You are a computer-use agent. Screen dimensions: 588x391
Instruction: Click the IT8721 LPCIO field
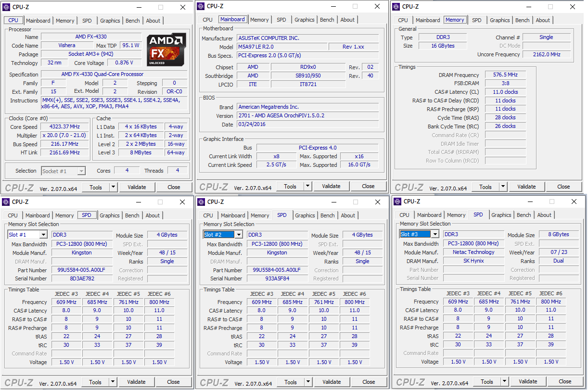(308, 85)
